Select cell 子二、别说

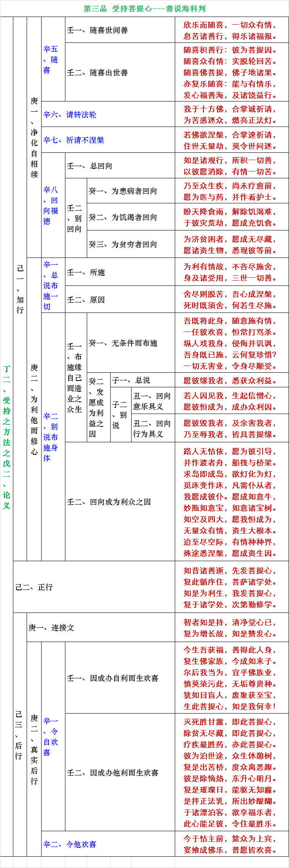[121, 415]
